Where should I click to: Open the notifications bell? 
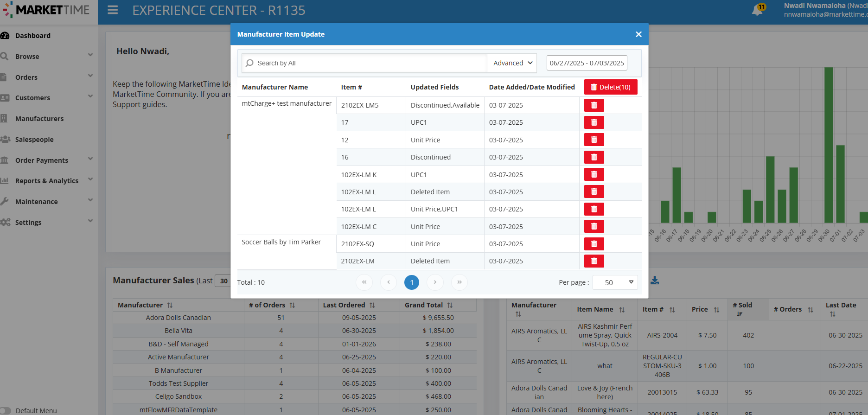(758, 10)
